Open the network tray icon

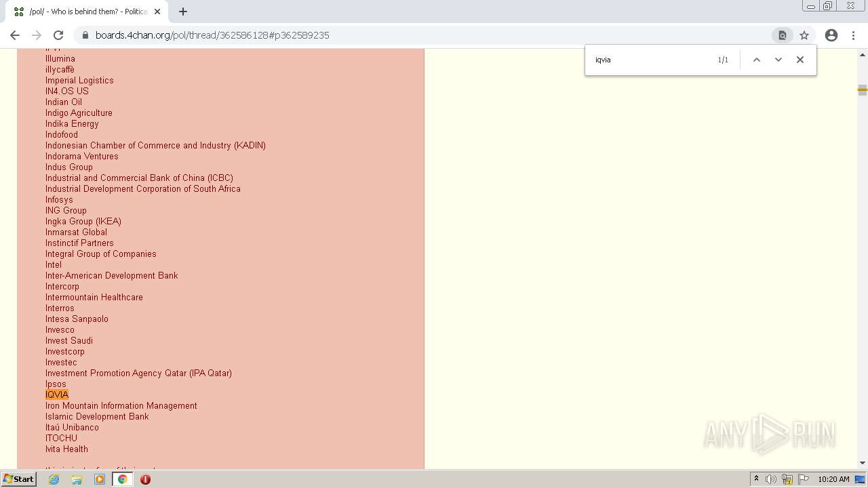(787, 479)
